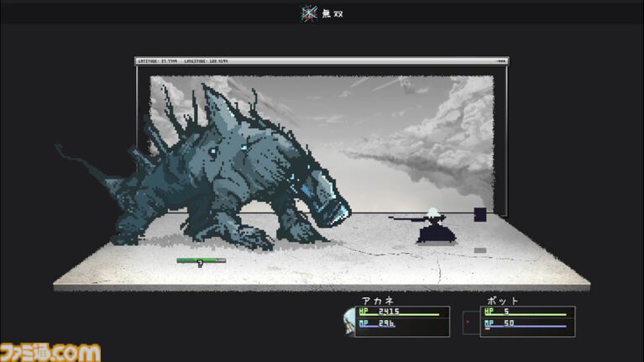The height and width of the screenshot is (362, 644).
Task: Click the LATITUDE readout in window title bar
Action: (x=158, y=61)
